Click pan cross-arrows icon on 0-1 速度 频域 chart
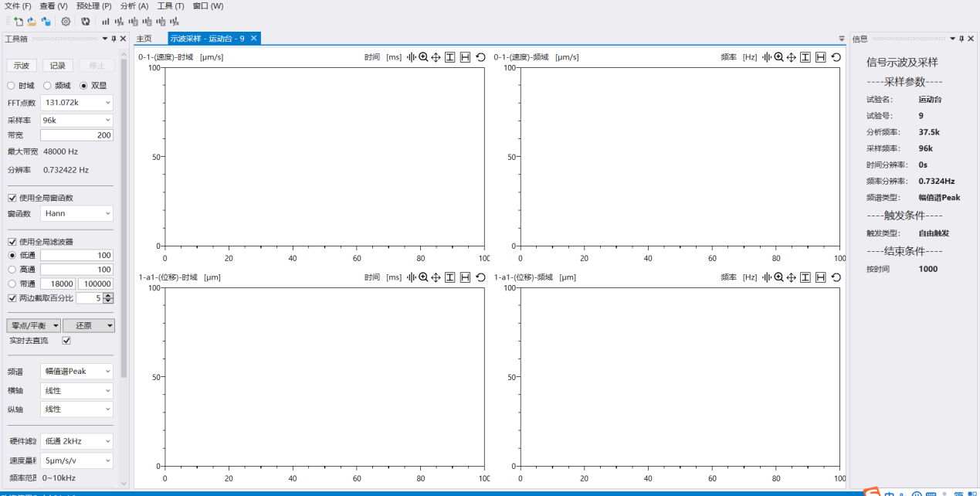 coord(791,57)
